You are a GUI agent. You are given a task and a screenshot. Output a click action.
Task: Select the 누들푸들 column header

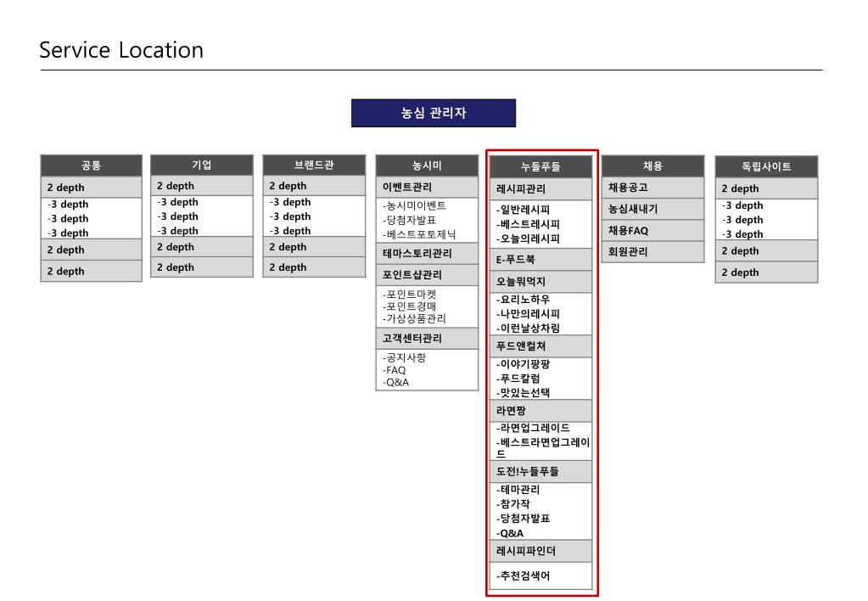coord(540,166)
